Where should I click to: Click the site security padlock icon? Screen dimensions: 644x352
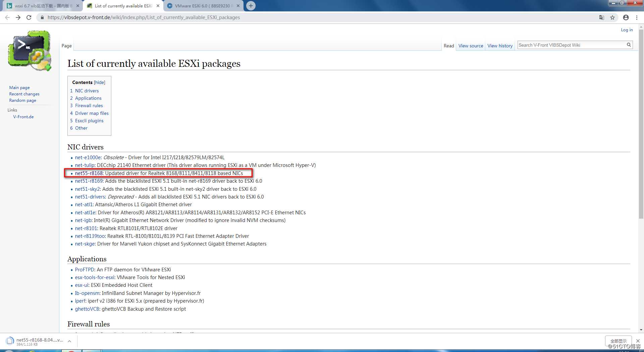click(42, 17)
